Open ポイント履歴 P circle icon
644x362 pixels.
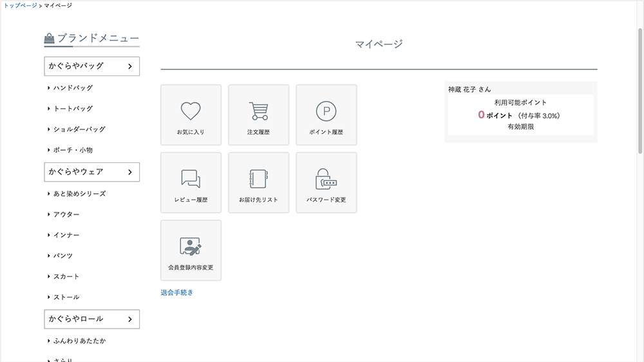click(326, 112)
